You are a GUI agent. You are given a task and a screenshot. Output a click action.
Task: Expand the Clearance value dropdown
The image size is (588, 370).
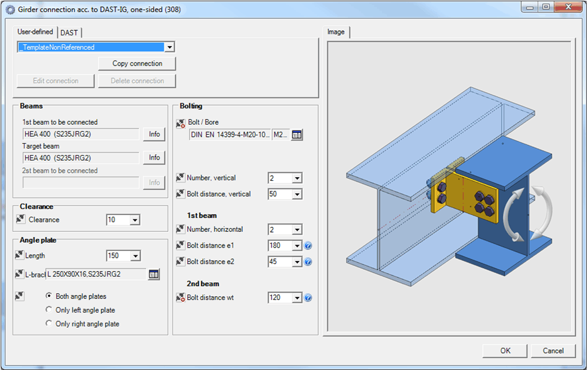[x=134, y=220]
